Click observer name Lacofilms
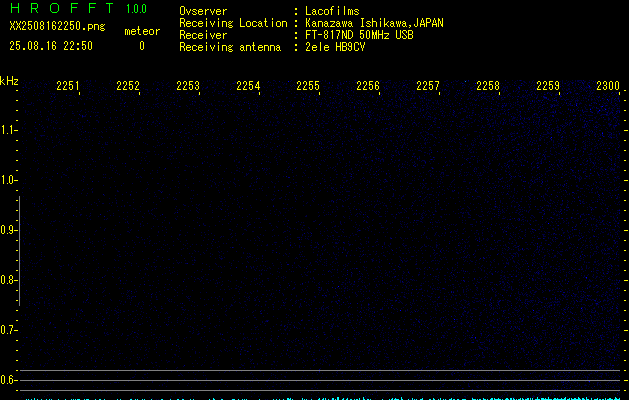 click(332, 11)
